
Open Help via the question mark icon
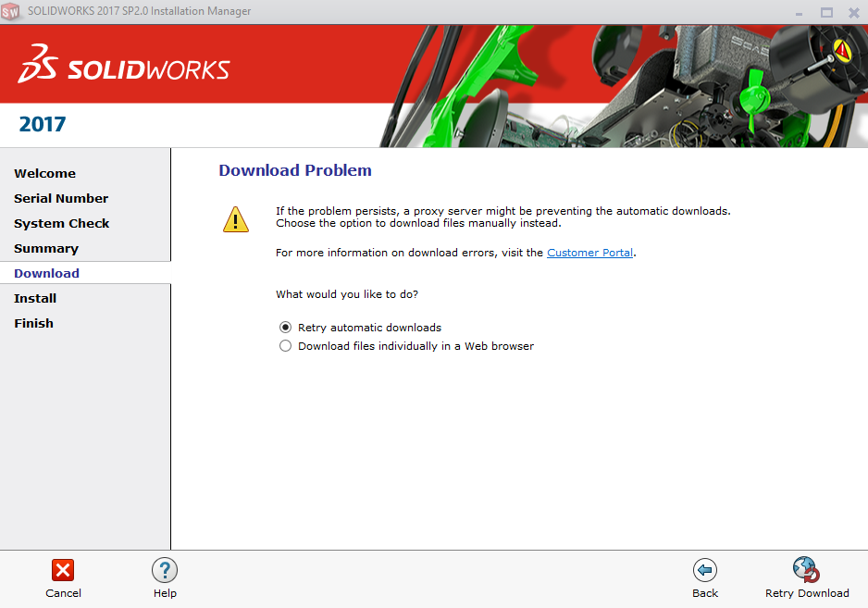pos(165,570)
